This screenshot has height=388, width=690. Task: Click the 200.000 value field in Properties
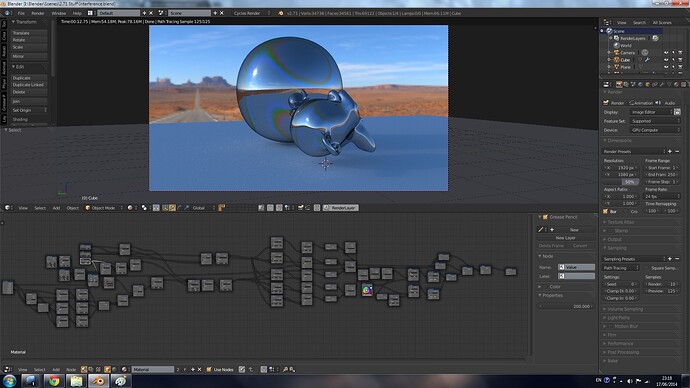point(566,306)
